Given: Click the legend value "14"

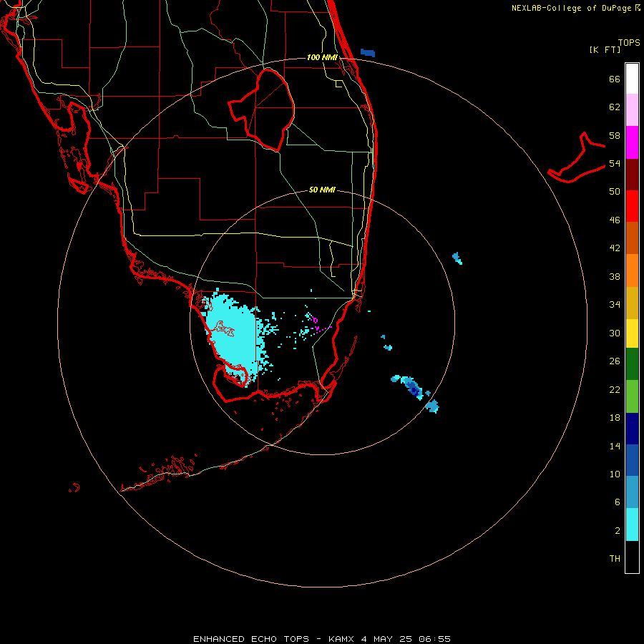Looking at the screenshot, I should [615, 446].
